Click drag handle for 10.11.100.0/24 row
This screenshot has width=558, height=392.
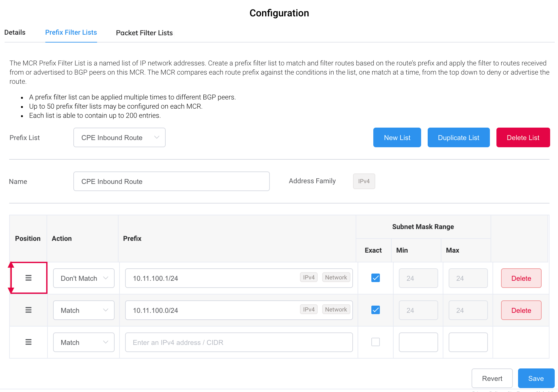(28, 310)
